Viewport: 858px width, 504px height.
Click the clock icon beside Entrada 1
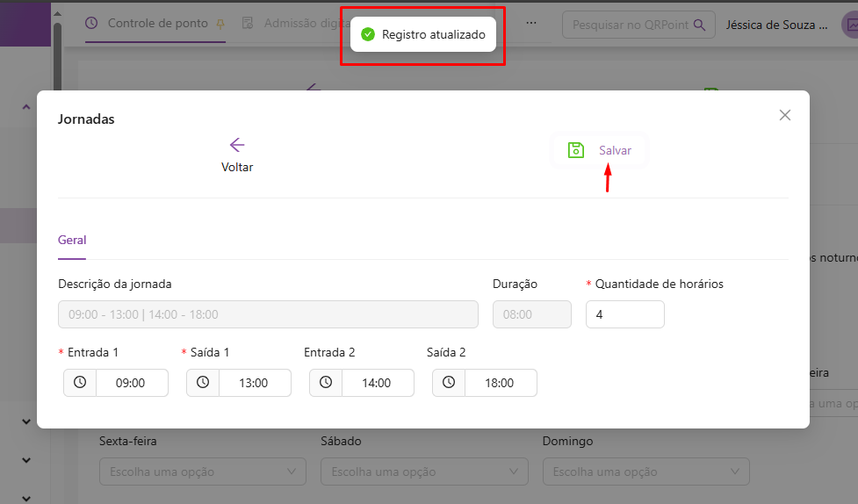point(80,383)
